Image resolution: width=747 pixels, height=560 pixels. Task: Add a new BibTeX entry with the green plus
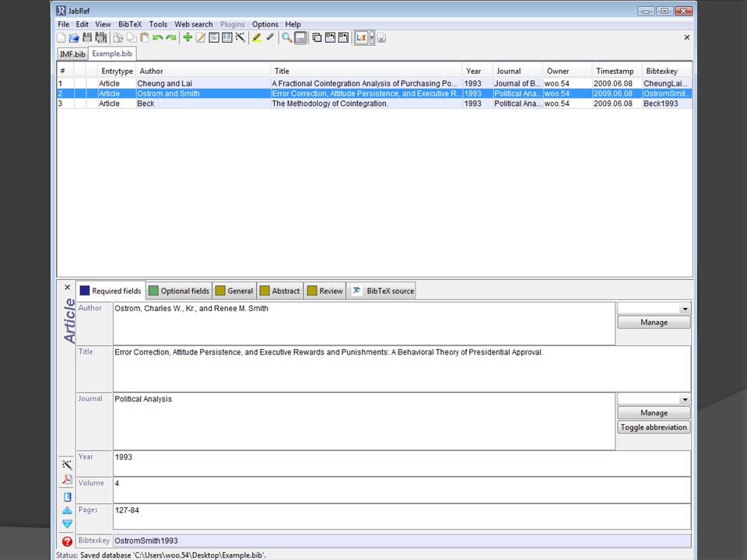[x=188, y=37]
